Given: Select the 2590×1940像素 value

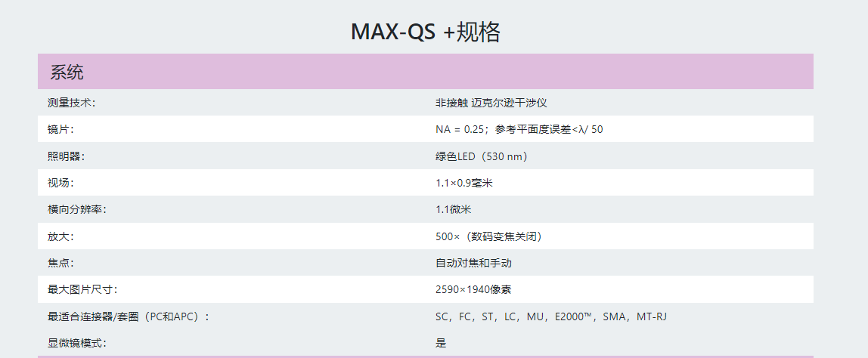Looking at the screenshot, I should [x=476, y=289].
